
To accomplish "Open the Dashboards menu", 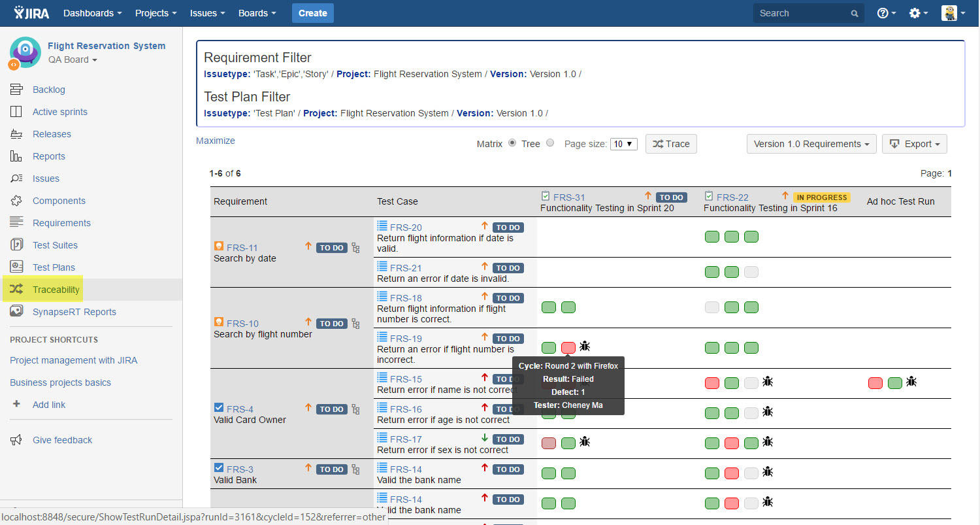I will (93, 13).
